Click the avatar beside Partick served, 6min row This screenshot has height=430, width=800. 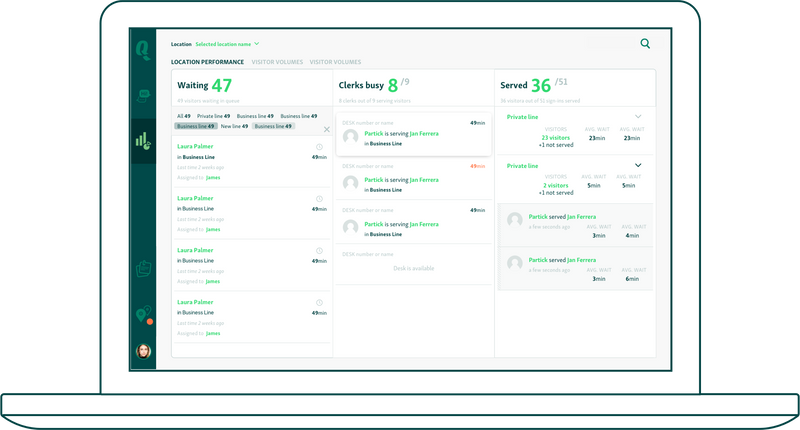514,263
